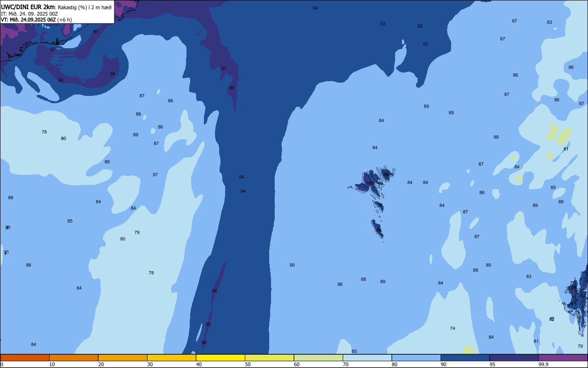
Task: Click the purple legend swatch above 99.9
Action: [x=563, y=357]
